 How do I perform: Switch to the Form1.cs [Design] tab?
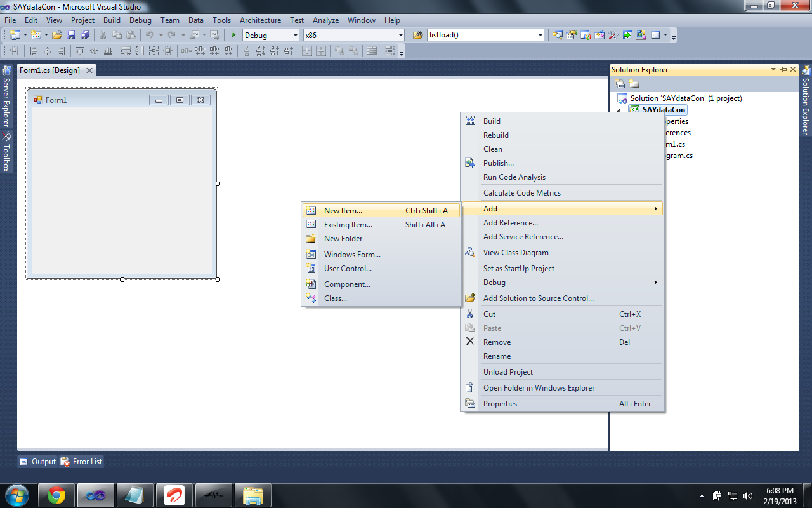point(49,70)
